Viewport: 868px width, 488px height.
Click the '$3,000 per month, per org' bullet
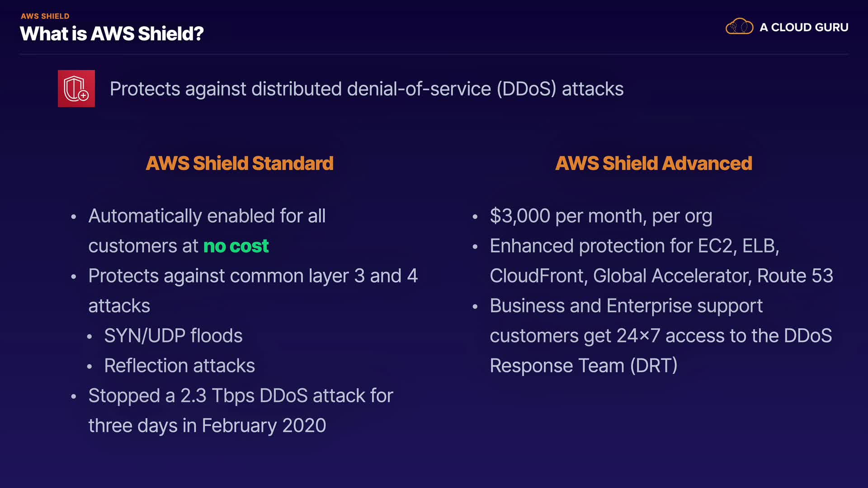click(x=601, y=216)
